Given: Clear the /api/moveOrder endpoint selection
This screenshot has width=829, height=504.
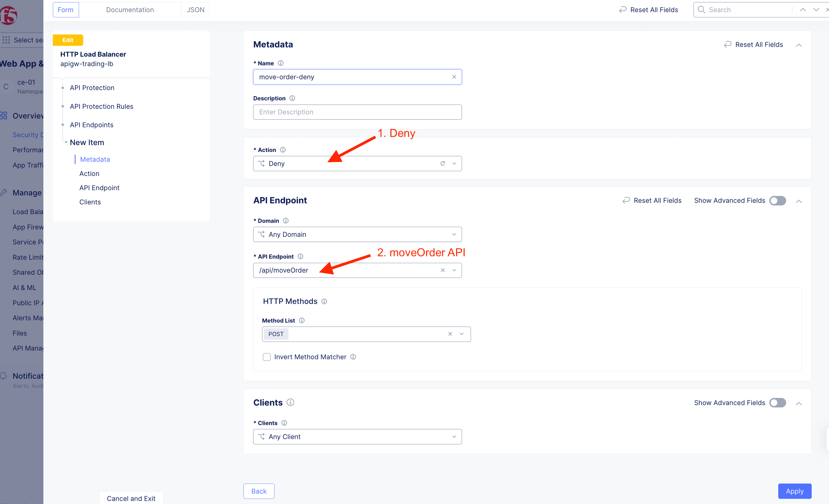Looking at the screenshot, I should 442,270.
